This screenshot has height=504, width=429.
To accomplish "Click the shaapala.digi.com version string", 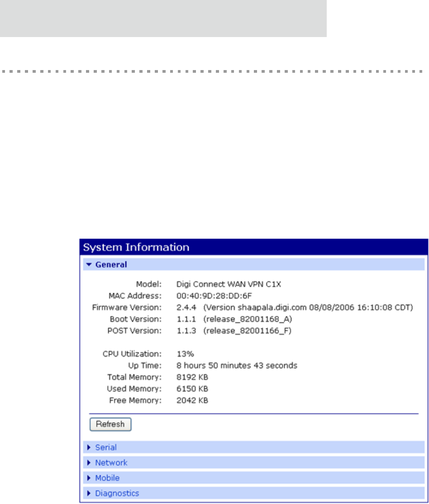I will pos(308,308).
